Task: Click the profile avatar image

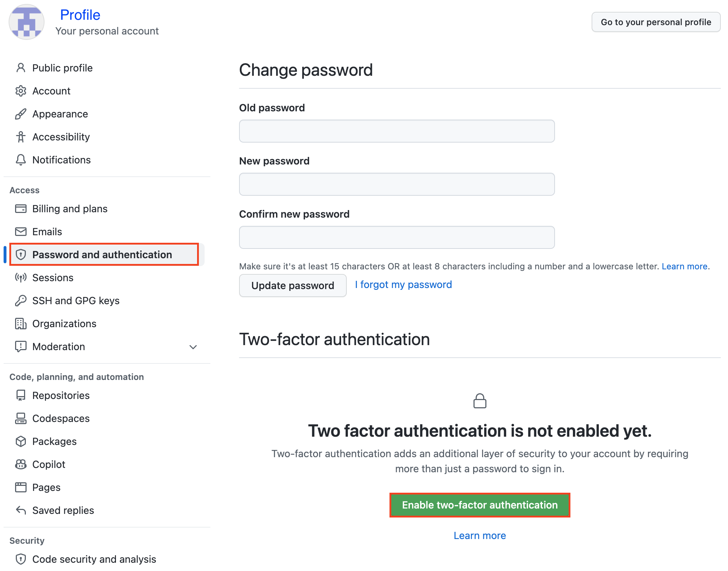Action: click(27, 22)
